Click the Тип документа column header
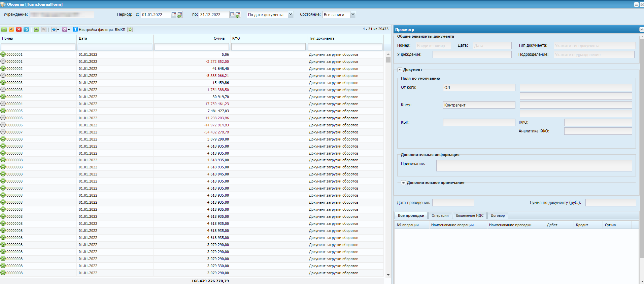The width and height of the screenshot is (644, 284). [x=321, y=38]
